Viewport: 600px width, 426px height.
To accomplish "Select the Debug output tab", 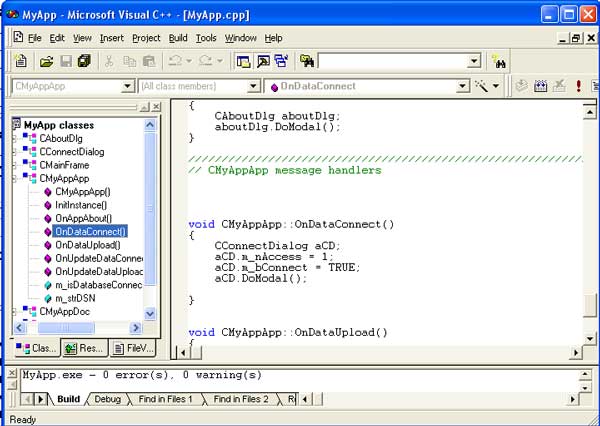I will click(x=108, y=399).
